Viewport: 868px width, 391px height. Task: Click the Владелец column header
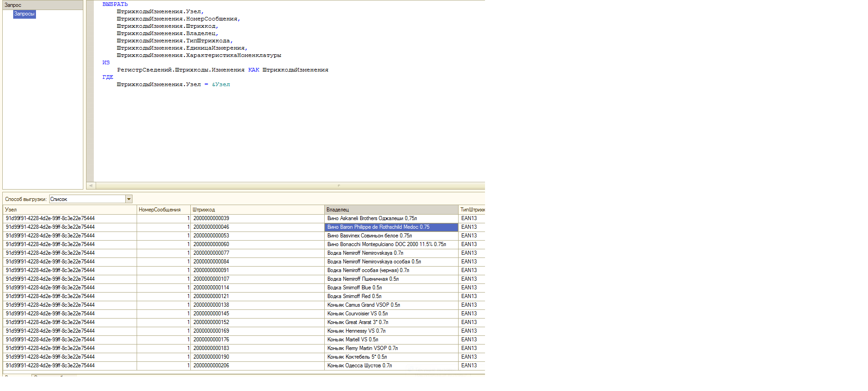point(391,210)
